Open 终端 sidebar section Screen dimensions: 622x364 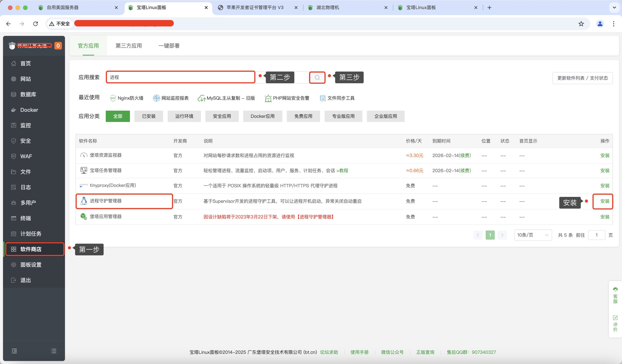(x=34, y=218)
